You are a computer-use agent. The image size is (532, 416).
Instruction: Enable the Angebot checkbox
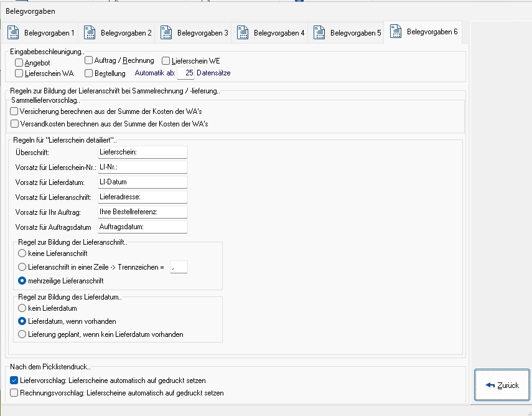(x=19, y=63)
